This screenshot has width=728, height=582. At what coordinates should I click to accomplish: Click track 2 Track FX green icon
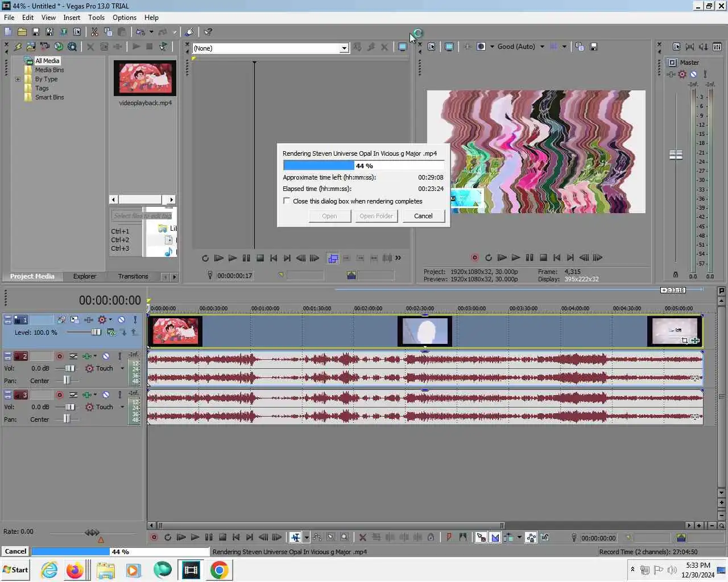[x=87, y=356]
